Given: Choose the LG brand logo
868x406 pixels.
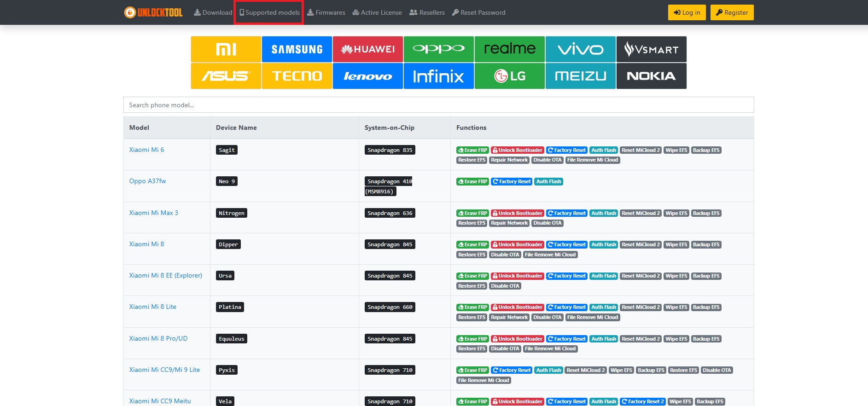Looking at the screenshot, I should [x=510, y=76].
